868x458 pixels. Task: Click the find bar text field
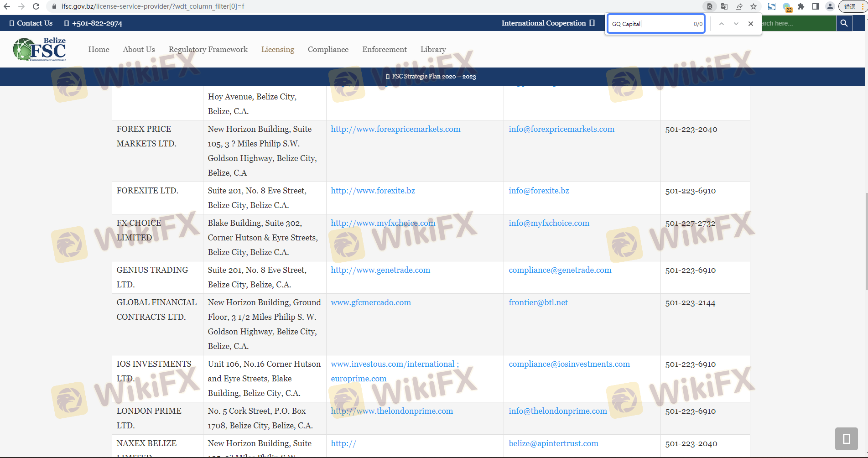tap(650, 24)
